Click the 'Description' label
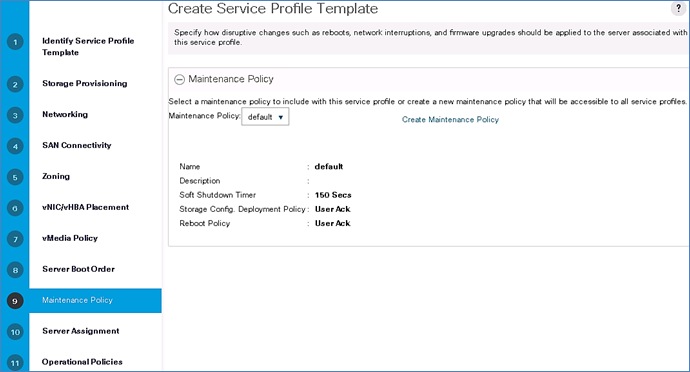Screen dimensions: 690x372 199,180
